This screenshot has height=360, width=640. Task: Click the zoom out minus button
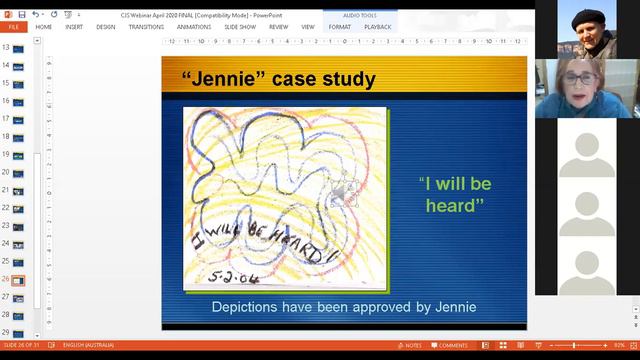click(551, 345)
